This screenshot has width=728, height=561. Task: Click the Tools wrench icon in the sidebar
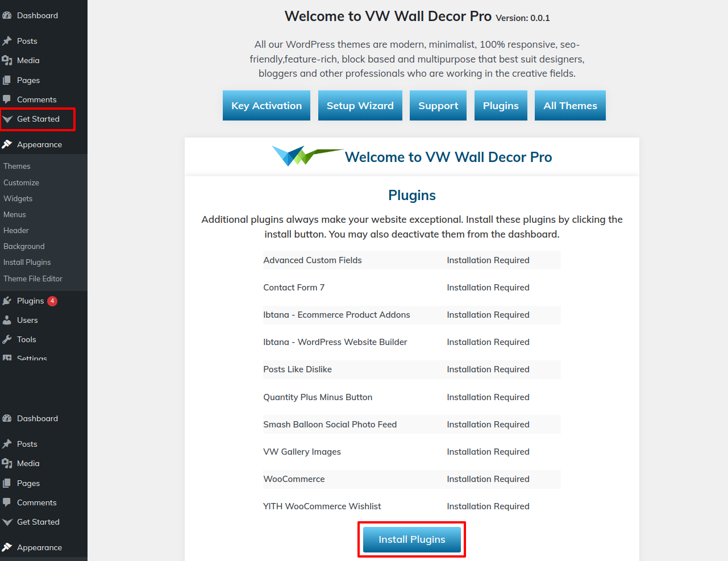pos(7,339)
